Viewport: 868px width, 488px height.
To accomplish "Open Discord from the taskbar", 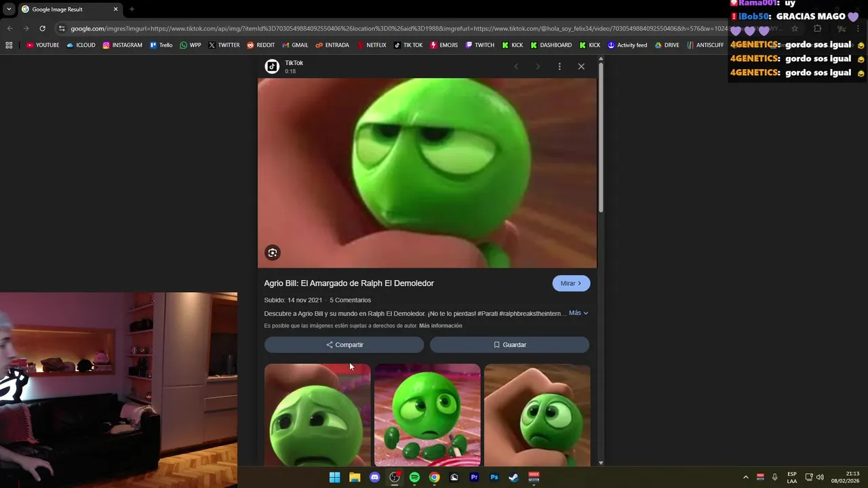I will click(x=374, y=477).
